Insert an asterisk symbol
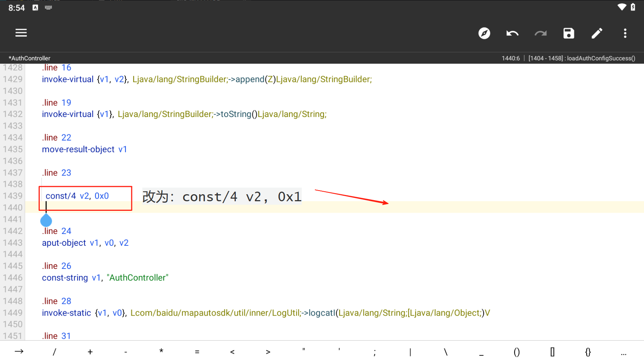This screenshot has width=644, height=362. 161,351
